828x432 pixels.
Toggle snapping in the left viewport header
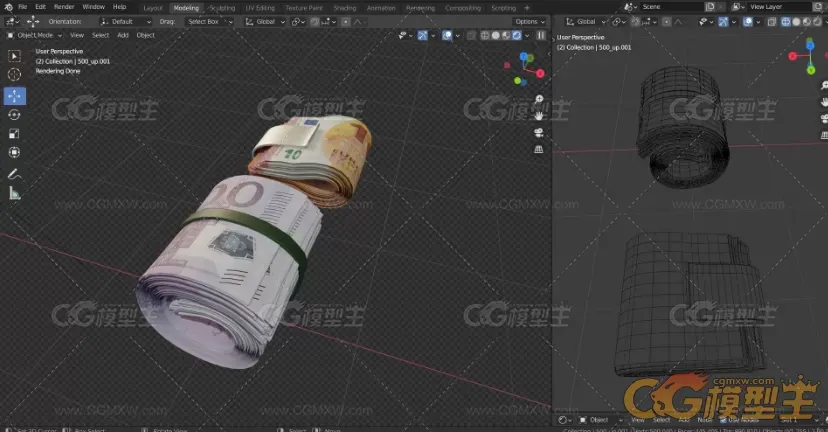pos(315,22)
